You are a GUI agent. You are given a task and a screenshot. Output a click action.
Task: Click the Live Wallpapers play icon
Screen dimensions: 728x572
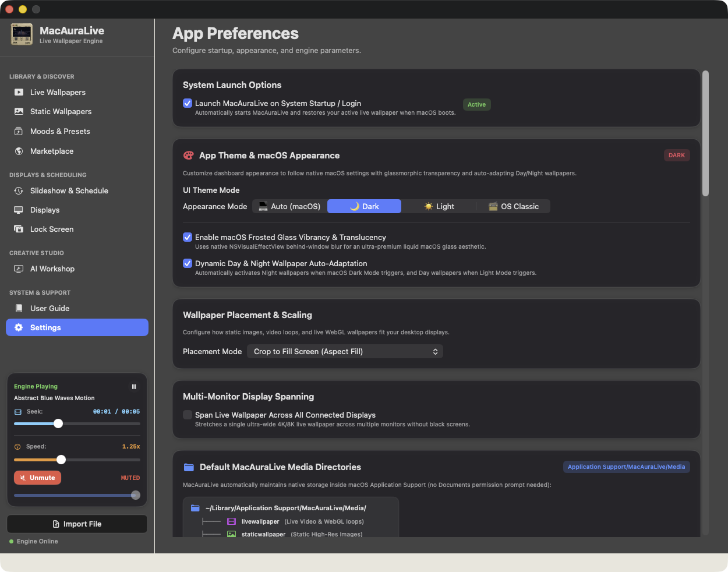[x=19, y=92]
